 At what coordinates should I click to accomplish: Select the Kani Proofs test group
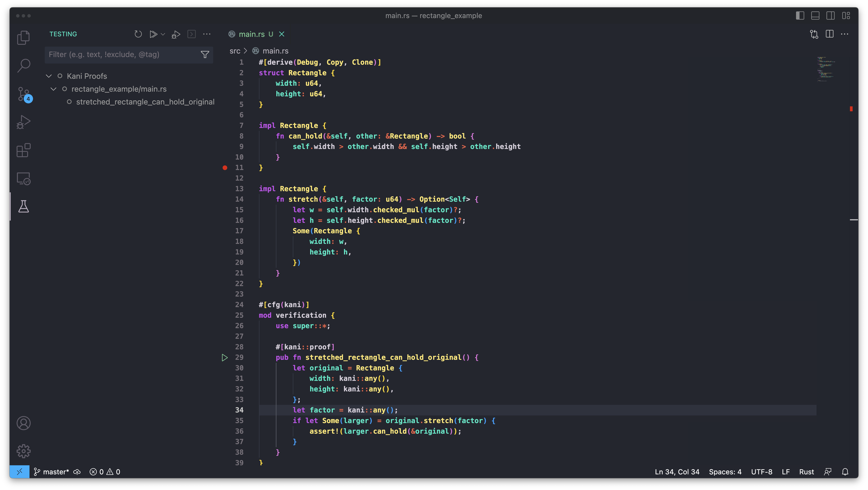pyautogui.click(x=87, y=76)
